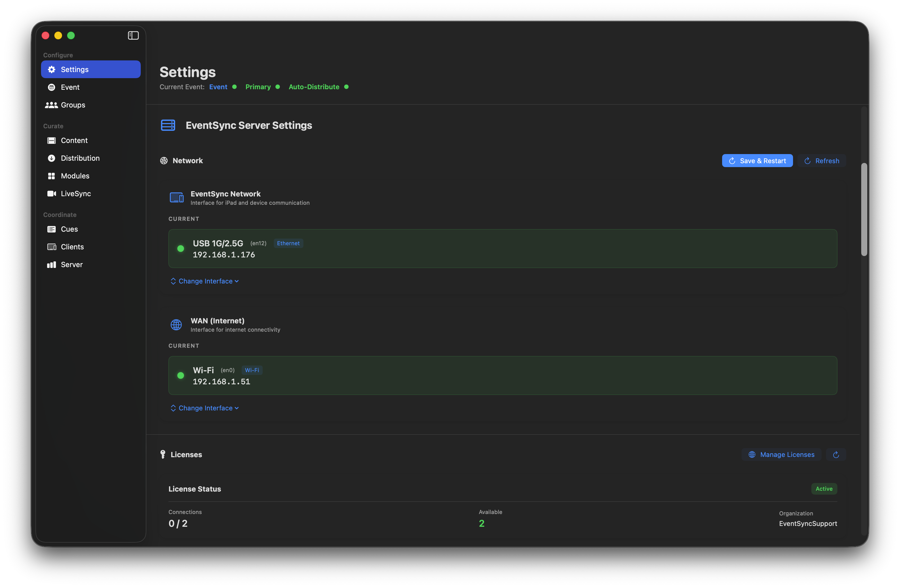Click the Primary status label
Image resolution: width=900 pixels, height=588 pixels.
(x=258, y=87)
